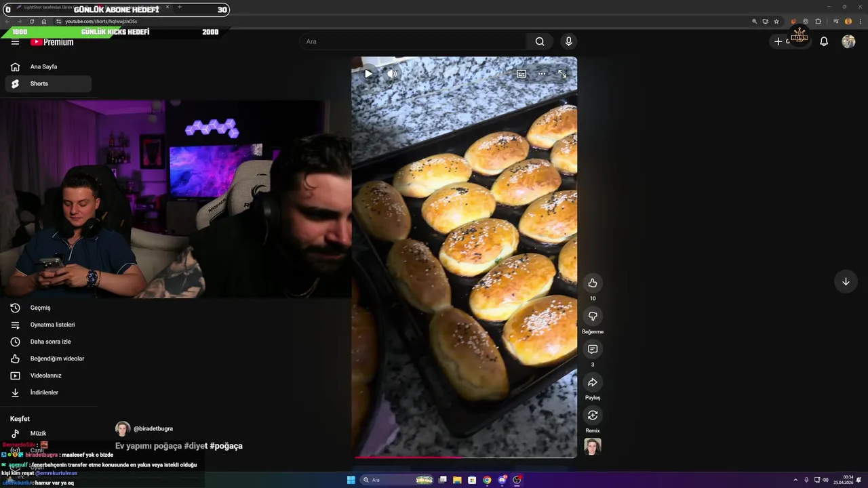Mute the Shorts video volume
The width and height of the screenshot is (868, 488).
[x=392, y=74]
